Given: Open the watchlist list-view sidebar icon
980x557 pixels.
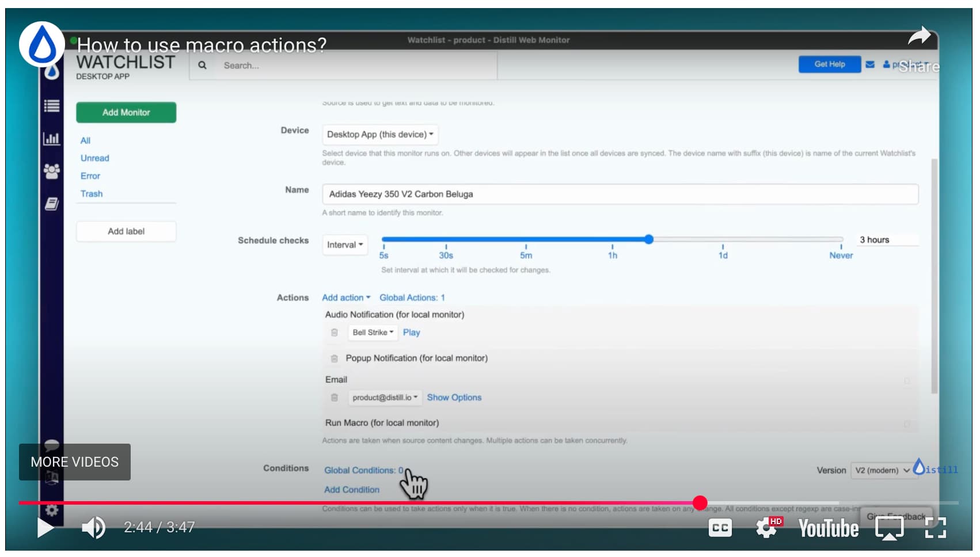Looking at the screenshot, I should click(x=52, y=106).
